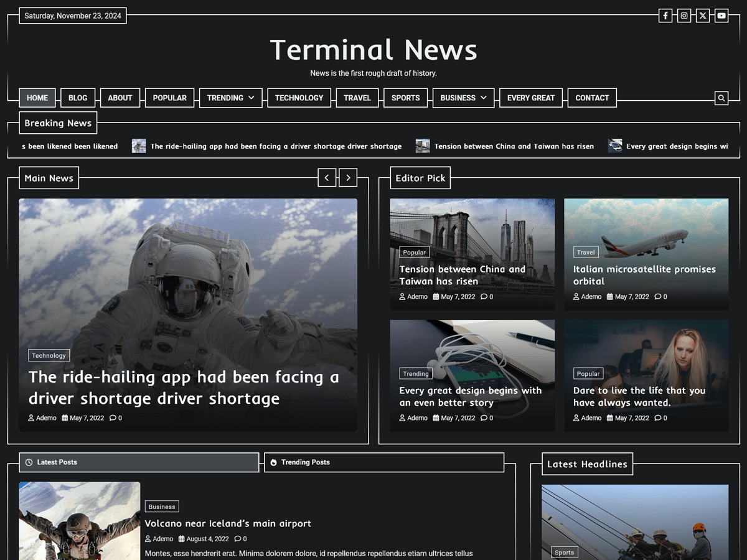747x560 pixels.
Task: Open the Home menu item
Action: [37, 98]
